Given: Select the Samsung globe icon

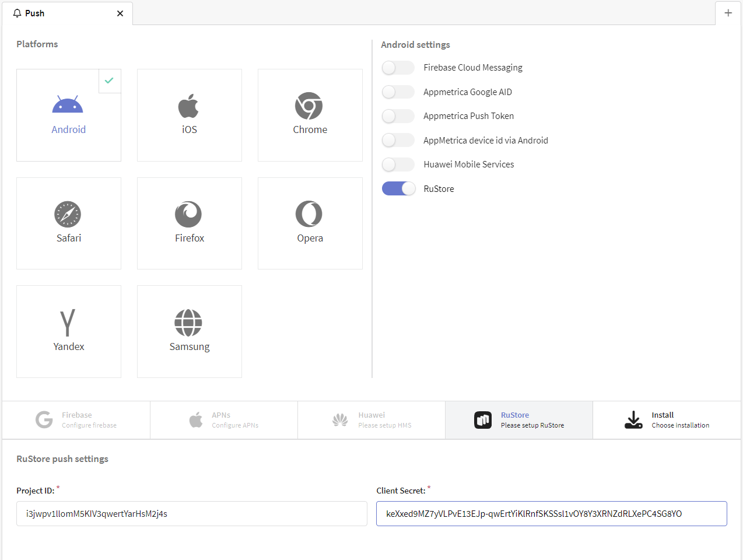Looking at the screenshot, I should pos(188,323).
